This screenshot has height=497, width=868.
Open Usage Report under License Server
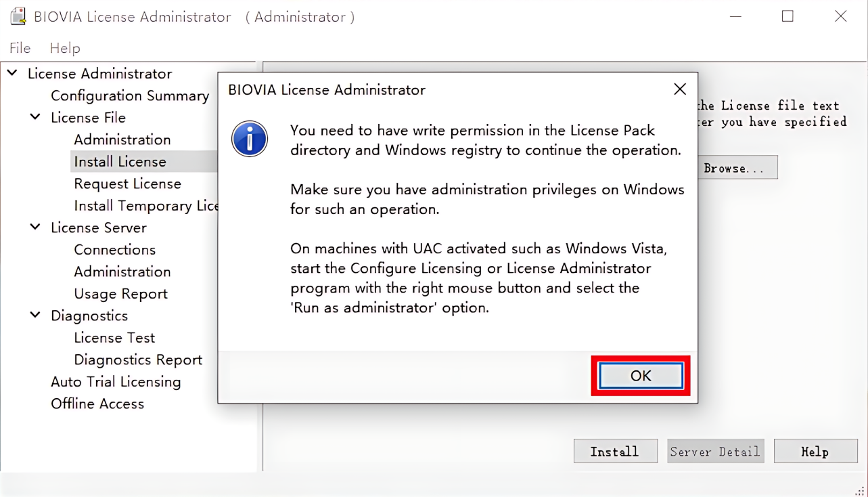click(121, 293)
